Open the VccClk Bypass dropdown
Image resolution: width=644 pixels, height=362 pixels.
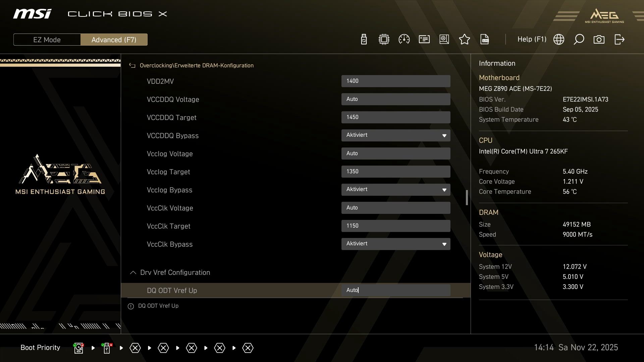pyautogui.click(x=395, y=244)
